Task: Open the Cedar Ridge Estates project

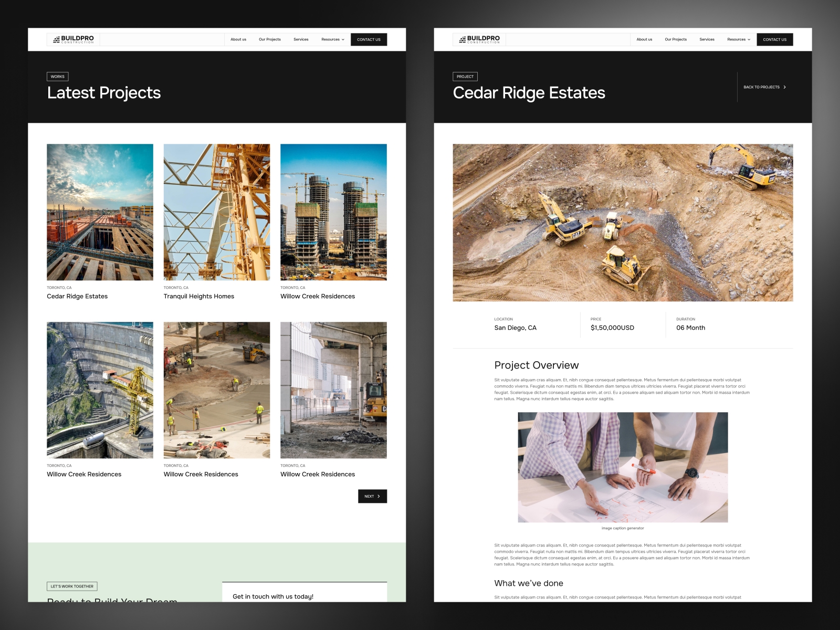Action: (77, 296)
